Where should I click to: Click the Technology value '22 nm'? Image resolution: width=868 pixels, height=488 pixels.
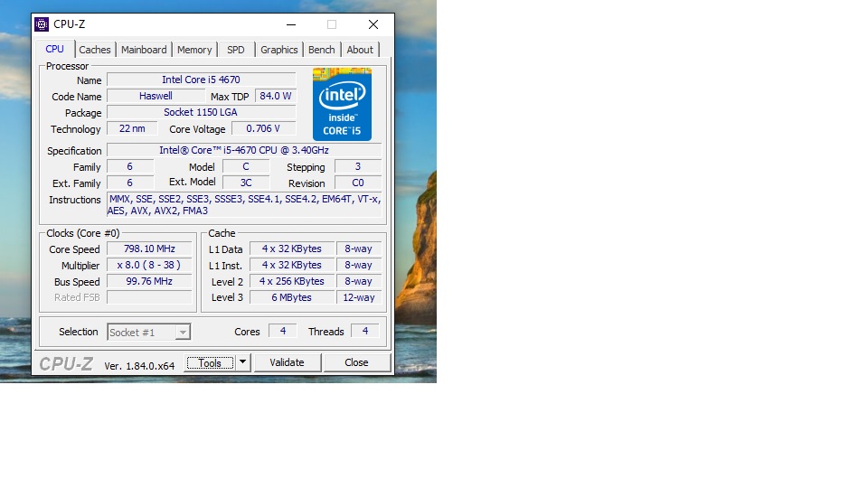[x=132, y=128]
